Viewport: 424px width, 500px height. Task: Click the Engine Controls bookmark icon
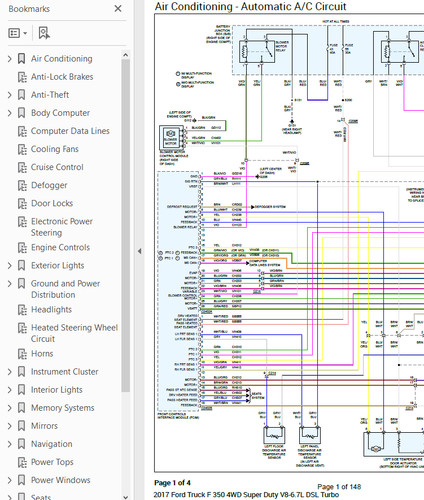[x=22, y=248]
